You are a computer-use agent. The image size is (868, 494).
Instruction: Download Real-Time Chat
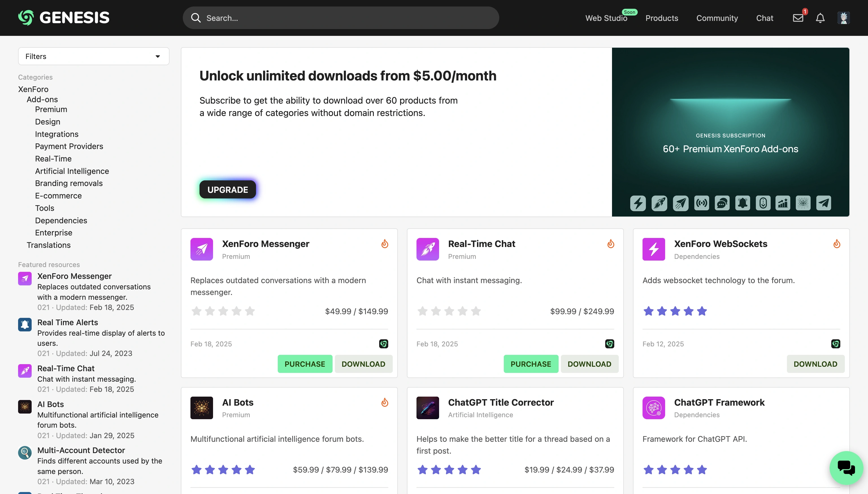pyautogui.click(x=589, y=364)
